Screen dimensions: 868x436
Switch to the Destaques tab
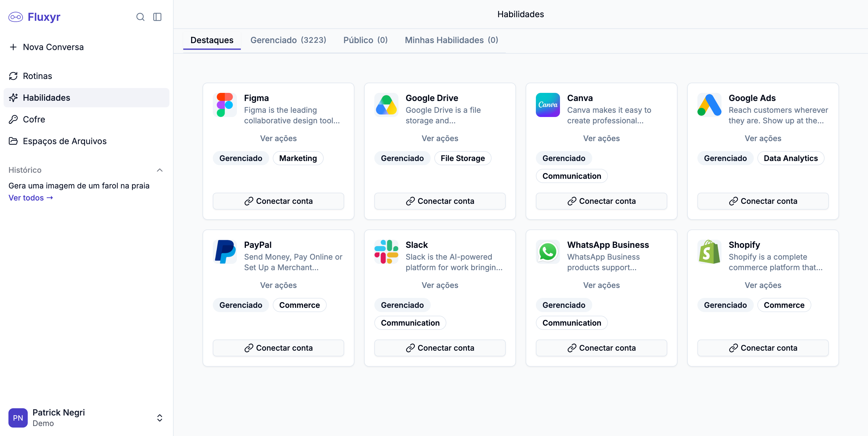(x=212, y=40)
